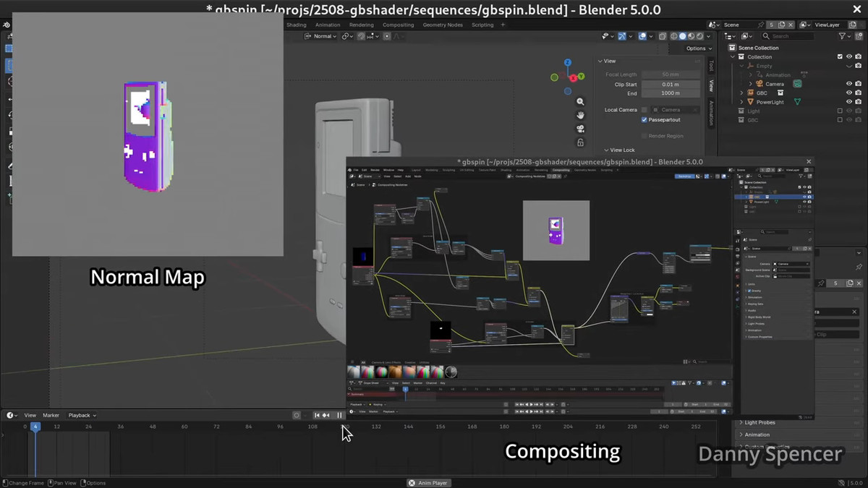
Task: Switch to material preview shading icon
Action: pyautogui.click(x=692, y=36)
